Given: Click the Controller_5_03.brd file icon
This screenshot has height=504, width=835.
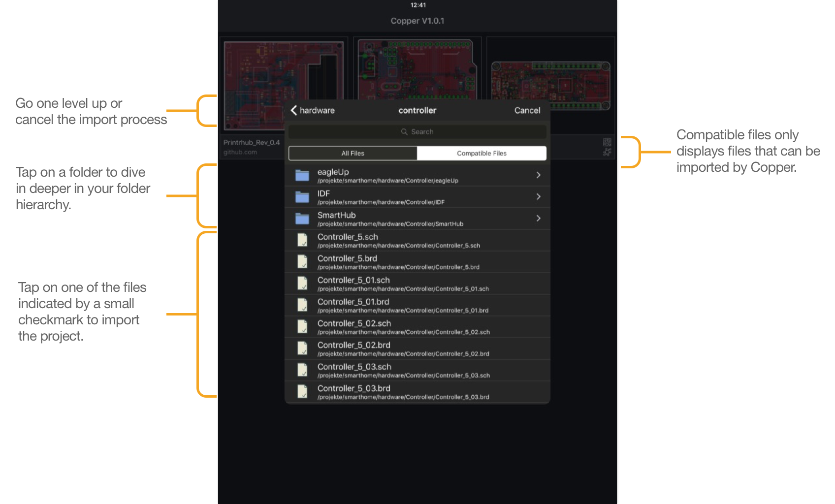Looking at the screenshot, I should tap(302, 392).
